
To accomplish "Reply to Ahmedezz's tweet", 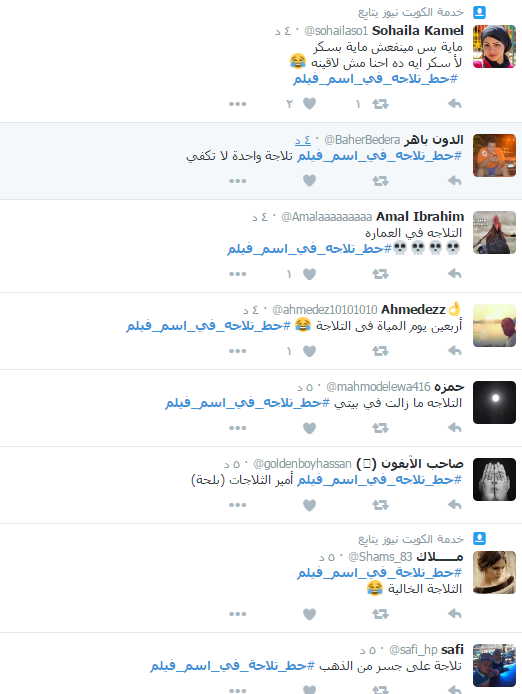I will [x=455, y=351].
